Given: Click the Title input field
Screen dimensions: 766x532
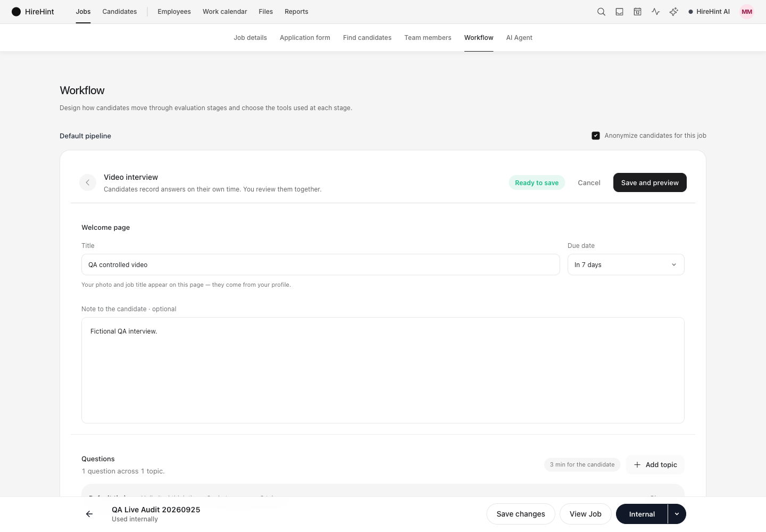Looking at the screenshot, I should coord(320,264).
